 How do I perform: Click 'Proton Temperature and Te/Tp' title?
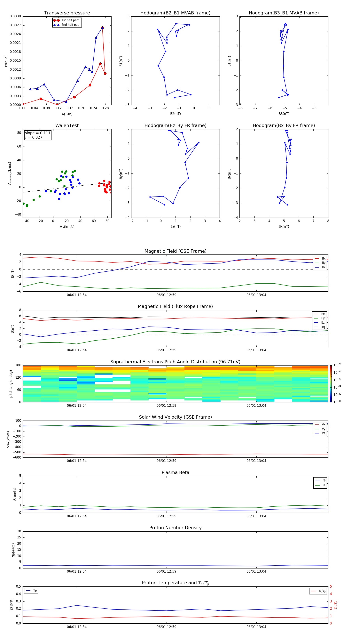(175, 583)
